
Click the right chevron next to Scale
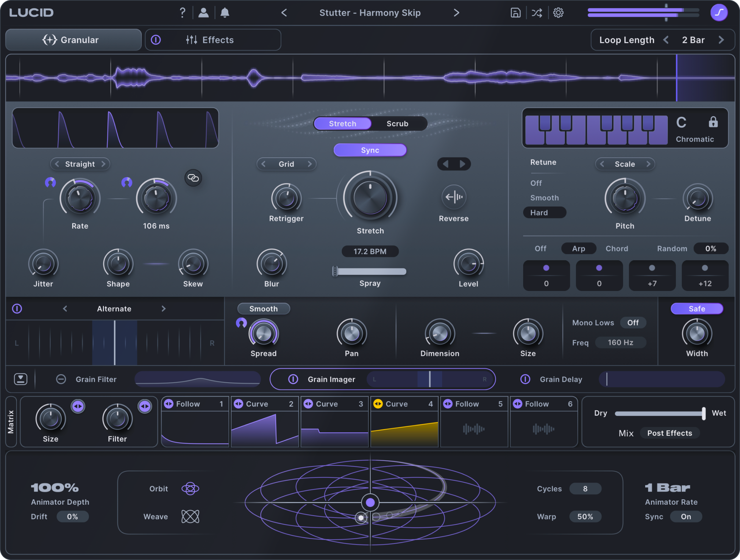(648, 164)
